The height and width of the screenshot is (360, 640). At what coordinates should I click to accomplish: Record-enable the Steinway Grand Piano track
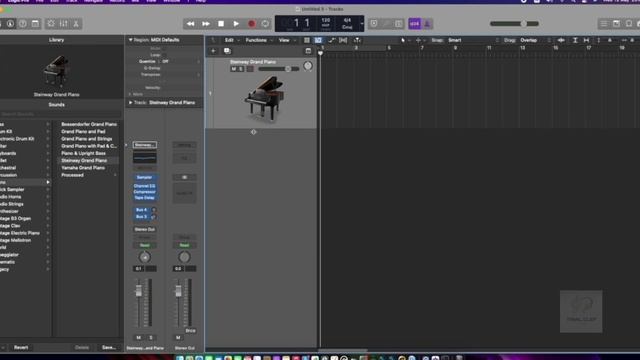(x=250, y=69)
